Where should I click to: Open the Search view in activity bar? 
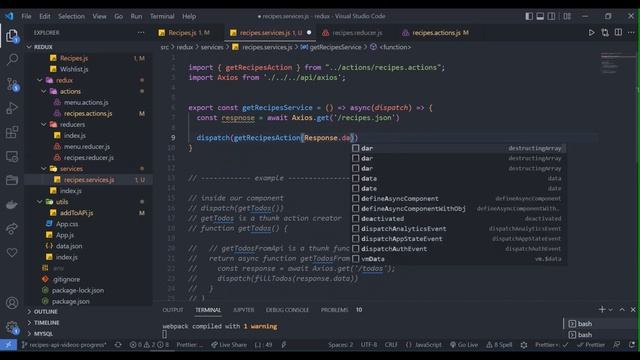point(12,60)
